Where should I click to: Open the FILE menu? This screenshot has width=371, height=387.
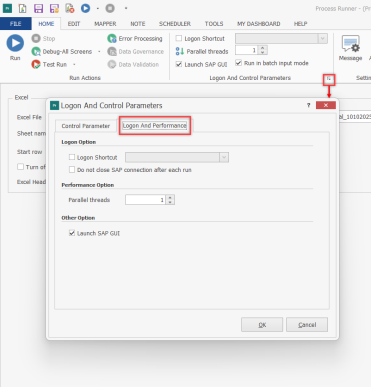pos(16,24)
